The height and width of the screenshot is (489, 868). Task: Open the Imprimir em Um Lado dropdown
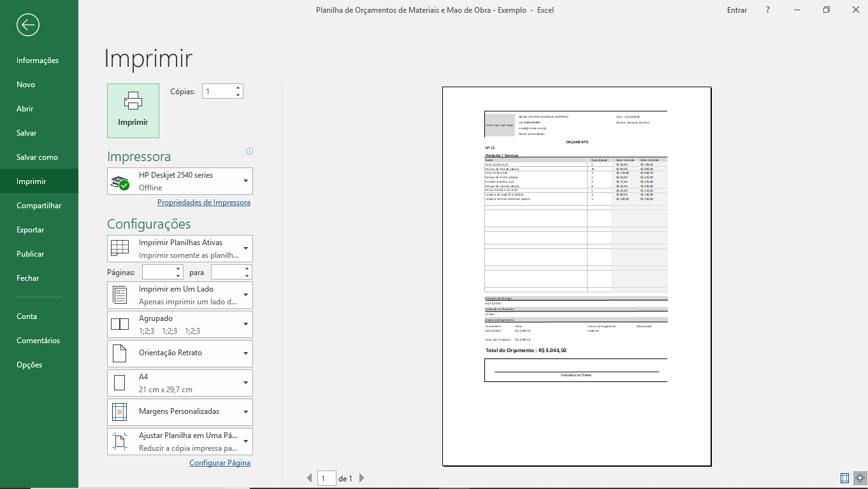[180, 295]
